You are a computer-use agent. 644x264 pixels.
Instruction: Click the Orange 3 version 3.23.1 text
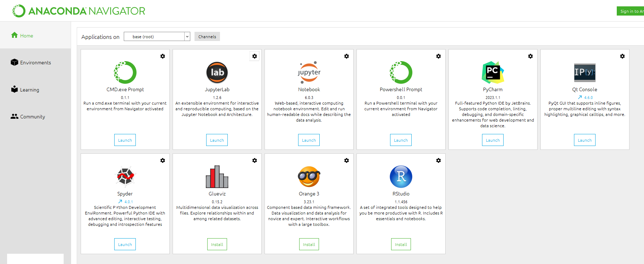click(309, 202)
